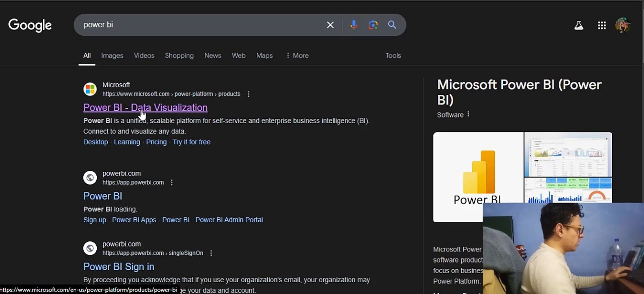This screenshot has width=644, height=294.
Task: Open options for the singleSignOn result
Action: click(x=211, y=253)
